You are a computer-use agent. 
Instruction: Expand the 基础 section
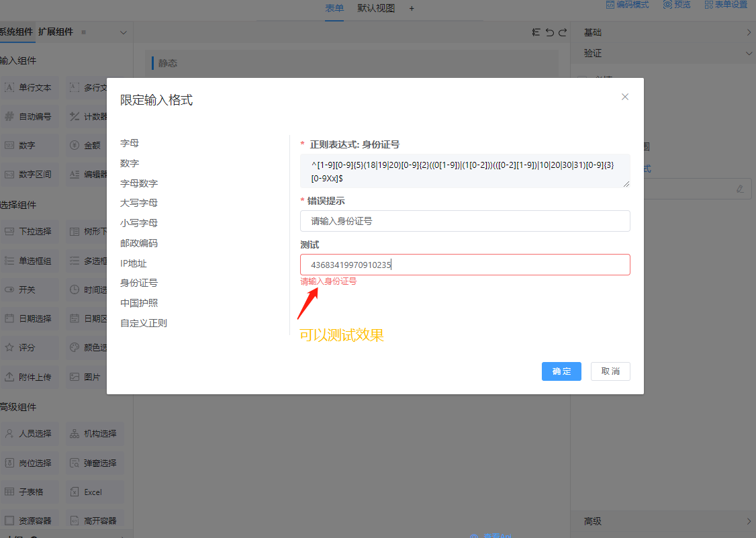749,32
